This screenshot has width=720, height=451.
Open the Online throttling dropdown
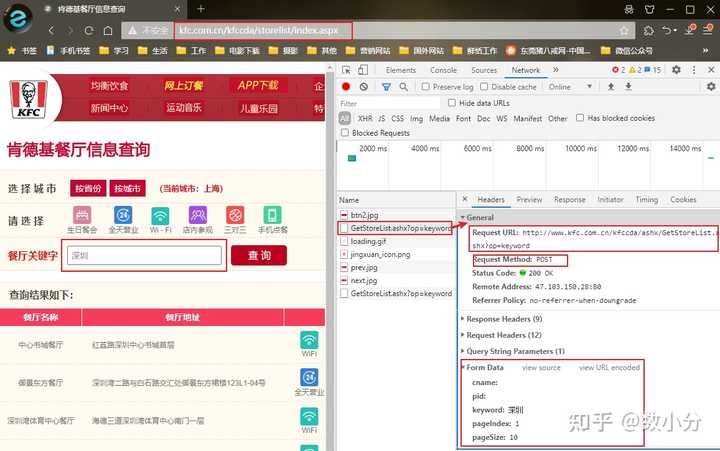tap(570, 86)
